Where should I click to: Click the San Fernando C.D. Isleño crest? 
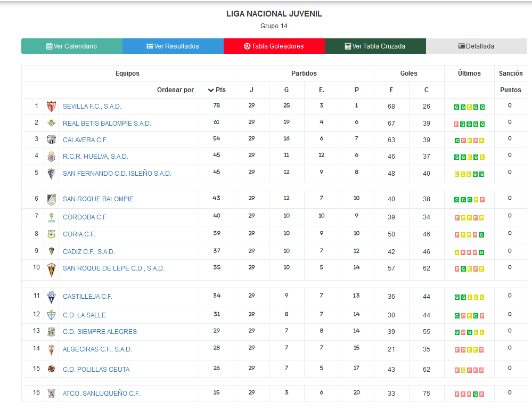(x=51, y=174)
